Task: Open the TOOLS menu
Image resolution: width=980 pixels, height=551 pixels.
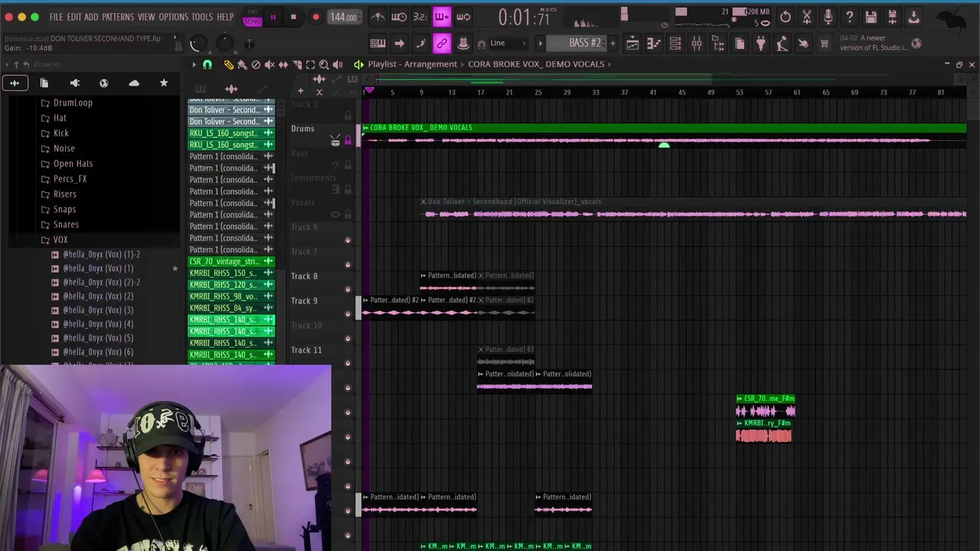Action: coord(202,17)
